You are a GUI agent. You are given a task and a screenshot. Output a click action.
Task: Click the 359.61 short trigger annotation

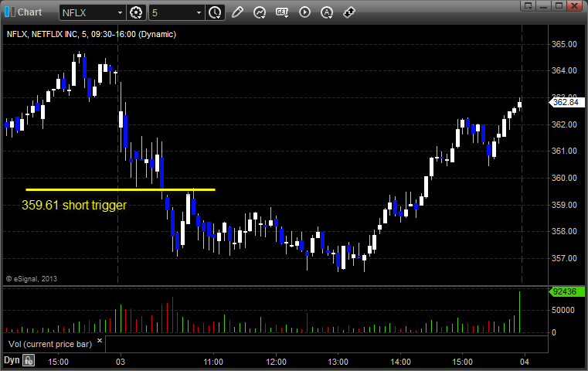pyautogui.click(x=74, y=205)
